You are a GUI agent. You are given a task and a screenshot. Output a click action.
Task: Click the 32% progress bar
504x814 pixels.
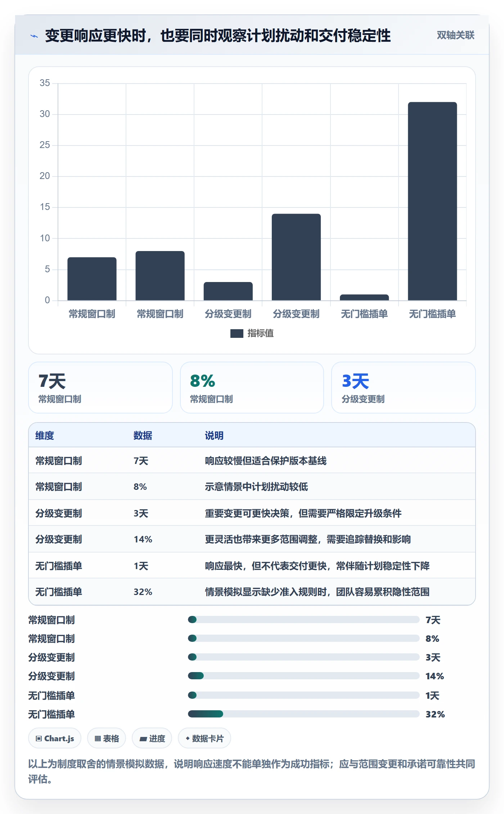(303, 714)
